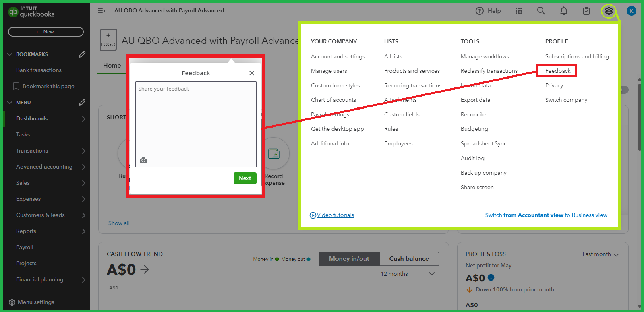Click the search magnifier icon
Viewport: 644px width, 312px height.
point(541,11)
